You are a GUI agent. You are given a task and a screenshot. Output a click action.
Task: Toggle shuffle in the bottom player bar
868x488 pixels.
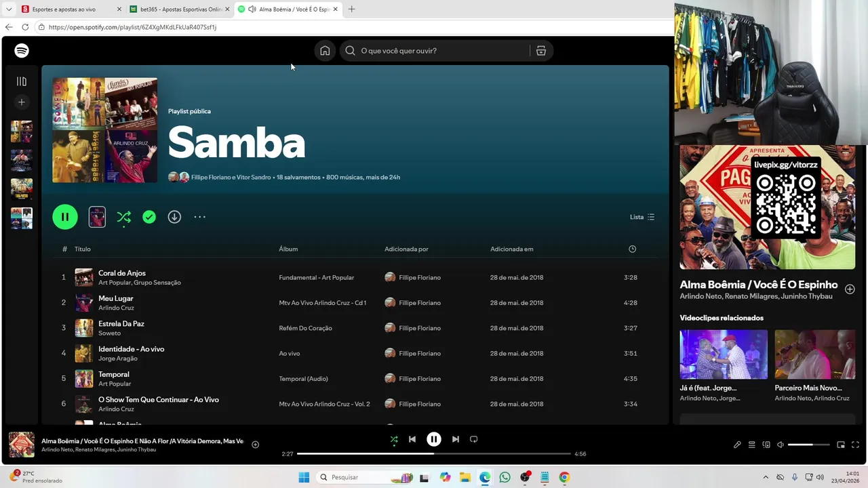394,439
